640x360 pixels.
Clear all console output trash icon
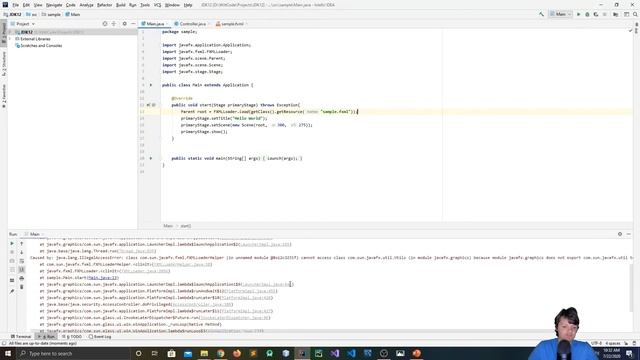point(22,287)
